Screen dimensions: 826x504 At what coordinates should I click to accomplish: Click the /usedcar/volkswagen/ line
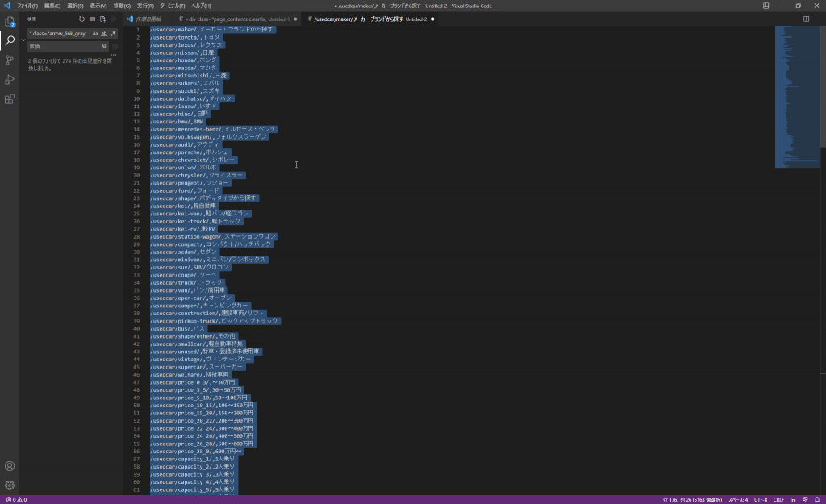coord(209,137)
